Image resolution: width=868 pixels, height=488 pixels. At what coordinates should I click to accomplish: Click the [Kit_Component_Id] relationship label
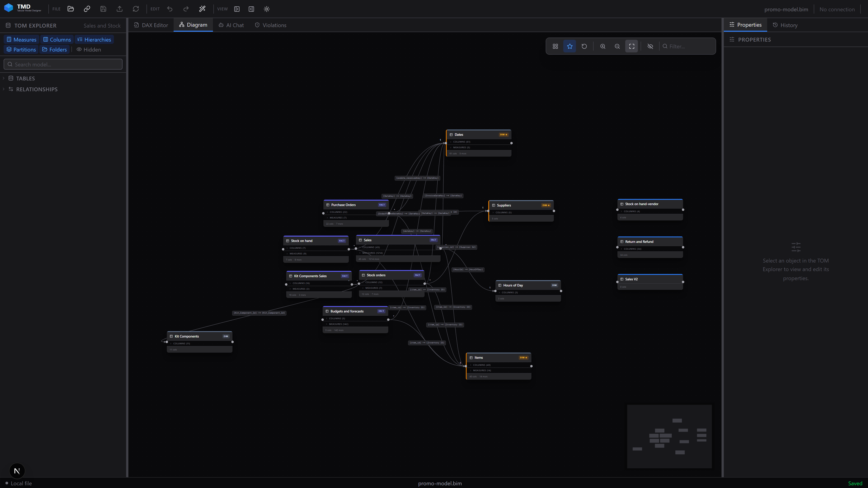pos(259,313)
